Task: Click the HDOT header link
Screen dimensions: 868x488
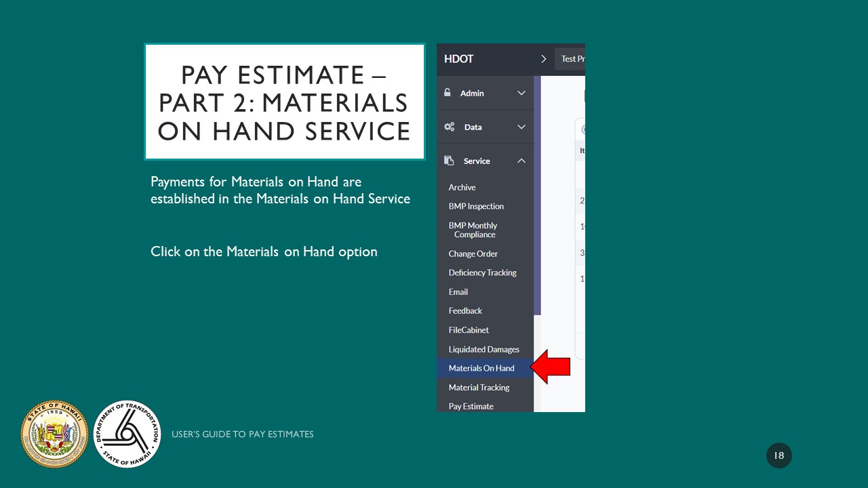Action: [x=458, y=59]
